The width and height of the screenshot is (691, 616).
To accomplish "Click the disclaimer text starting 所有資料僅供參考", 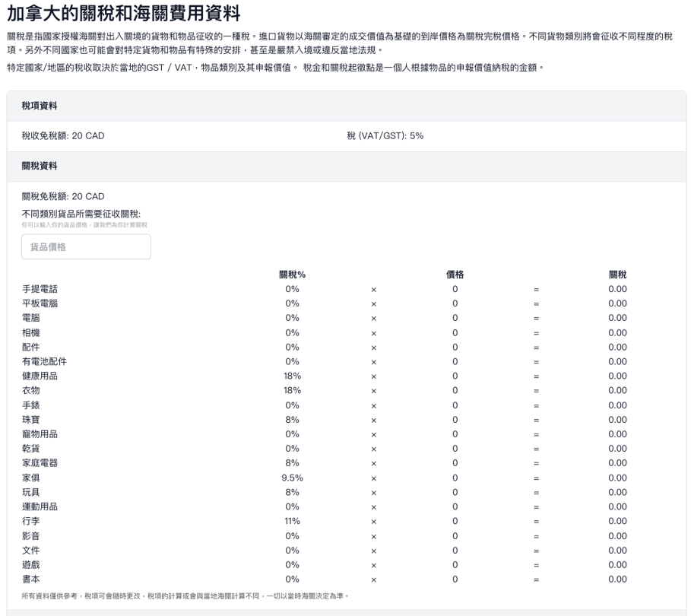I will click(185, 595).
